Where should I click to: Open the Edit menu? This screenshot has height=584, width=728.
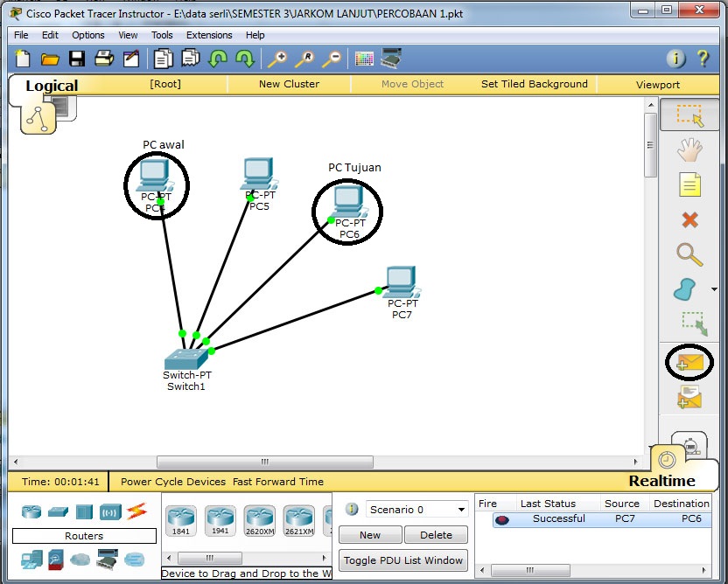tap(50, 35)
